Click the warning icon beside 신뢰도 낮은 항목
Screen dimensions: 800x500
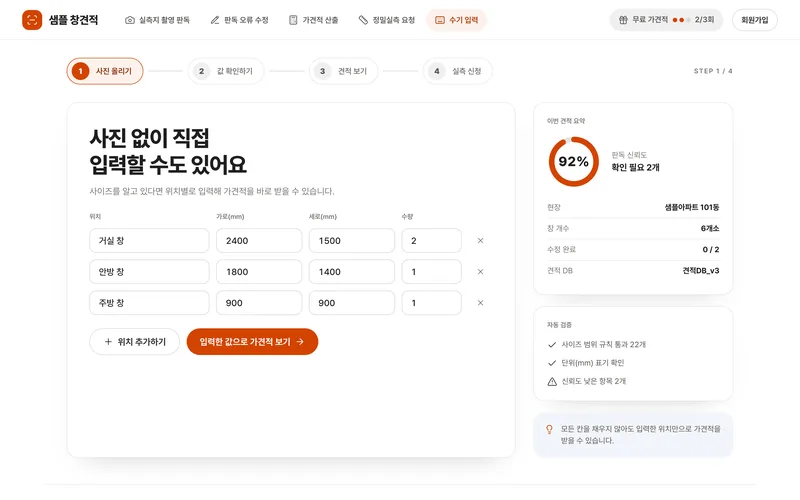pos(552,382)
